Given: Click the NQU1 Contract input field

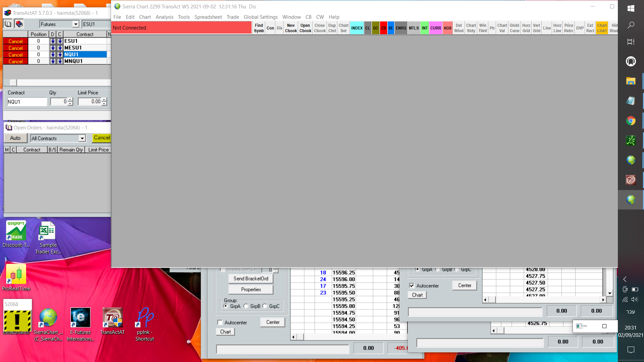Looking at the screenshot, I should [27, 102].
